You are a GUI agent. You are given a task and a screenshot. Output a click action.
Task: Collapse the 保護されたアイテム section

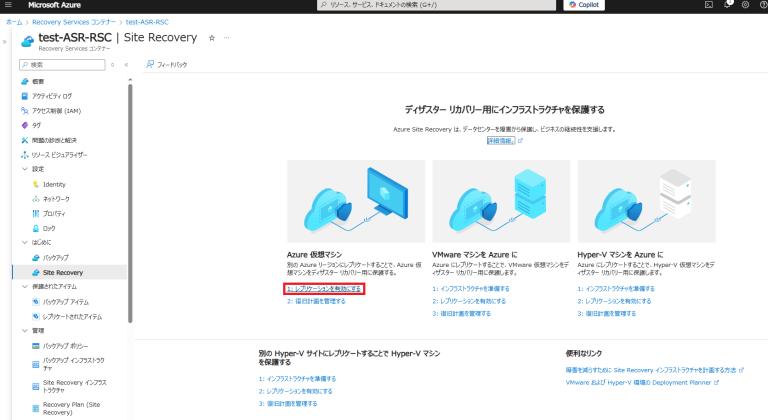(25, 286)
